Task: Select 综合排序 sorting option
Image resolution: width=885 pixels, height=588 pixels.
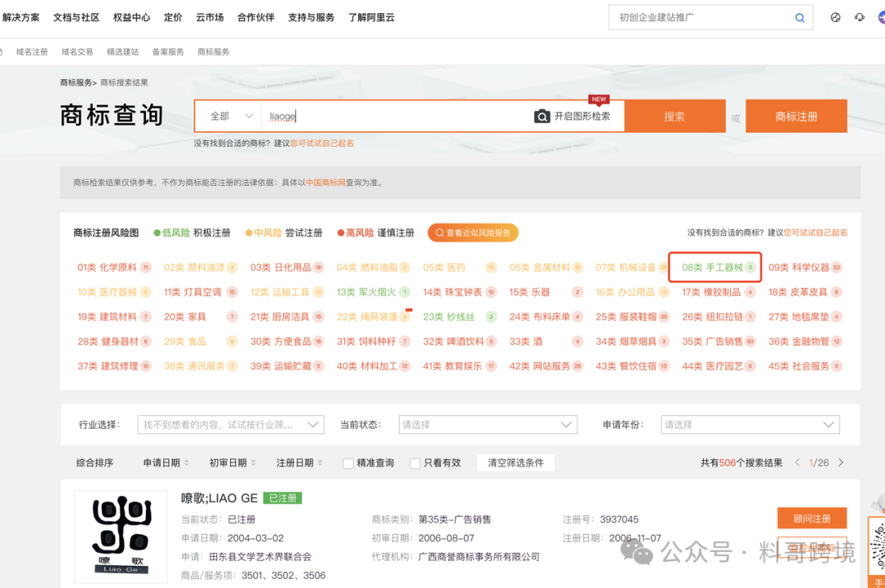Action: click(94, 463)
